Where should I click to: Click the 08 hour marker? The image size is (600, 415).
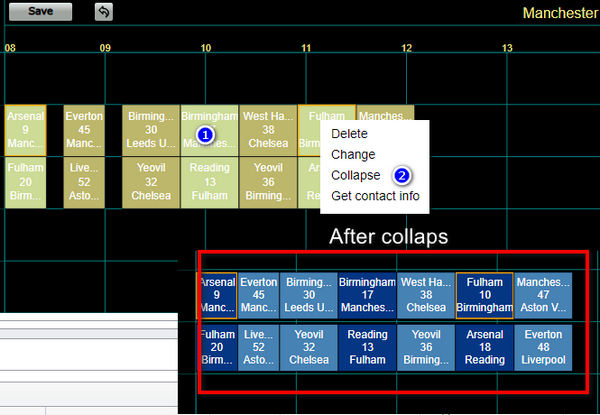point(10,48)
